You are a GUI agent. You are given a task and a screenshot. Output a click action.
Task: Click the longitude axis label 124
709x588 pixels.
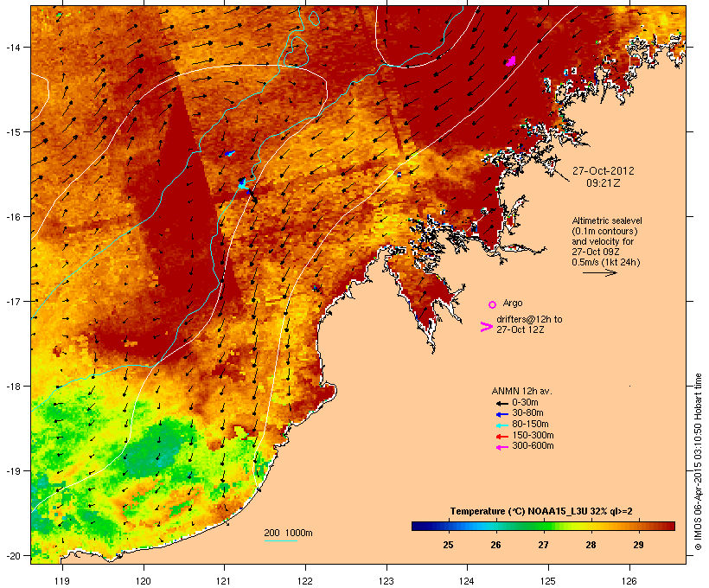pyautogui.click(x=467, y=581)
